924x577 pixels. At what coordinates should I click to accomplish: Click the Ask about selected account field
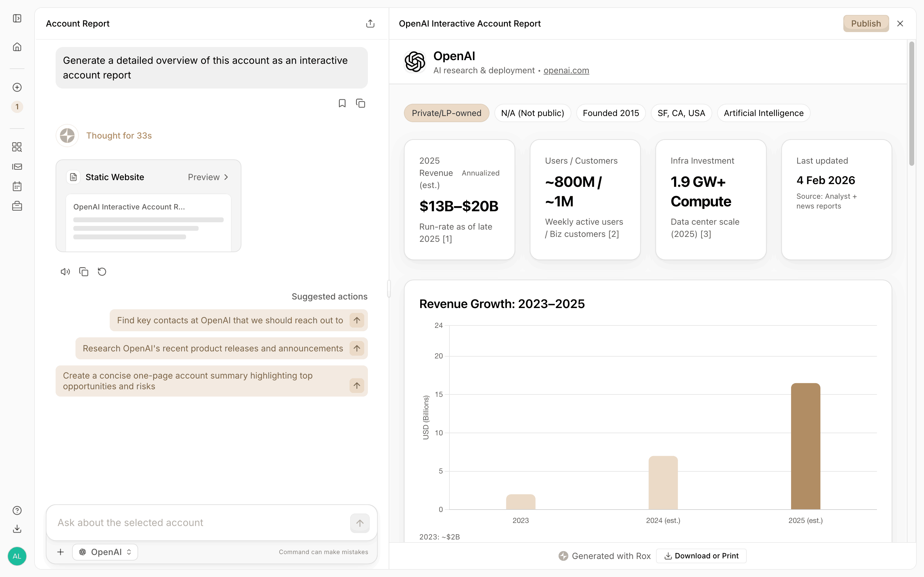[x=202, y=522]
